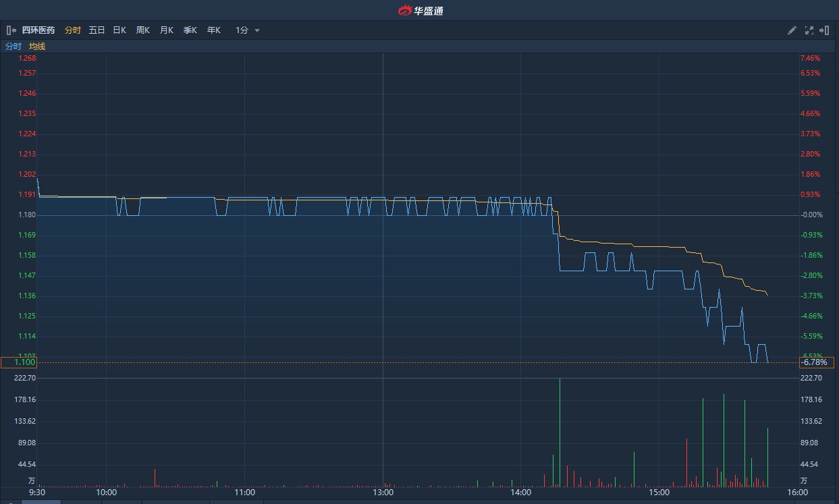Switch to the 五日 five-day tab

point(97,30)
